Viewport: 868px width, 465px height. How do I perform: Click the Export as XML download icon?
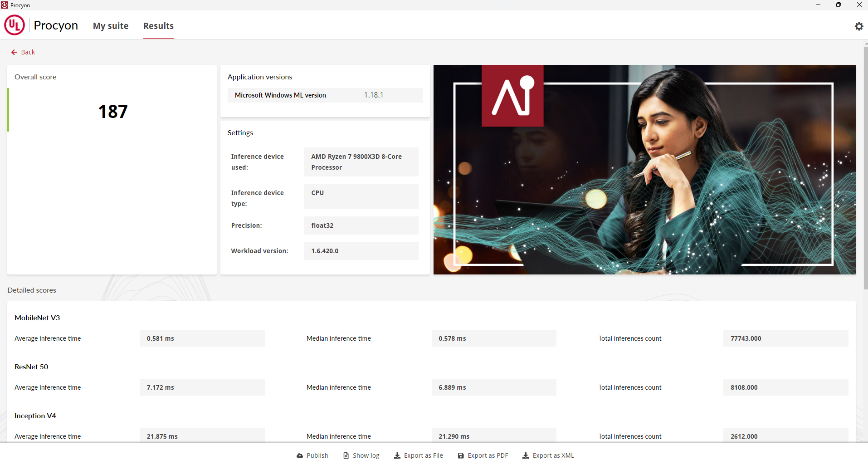[526, 455]
